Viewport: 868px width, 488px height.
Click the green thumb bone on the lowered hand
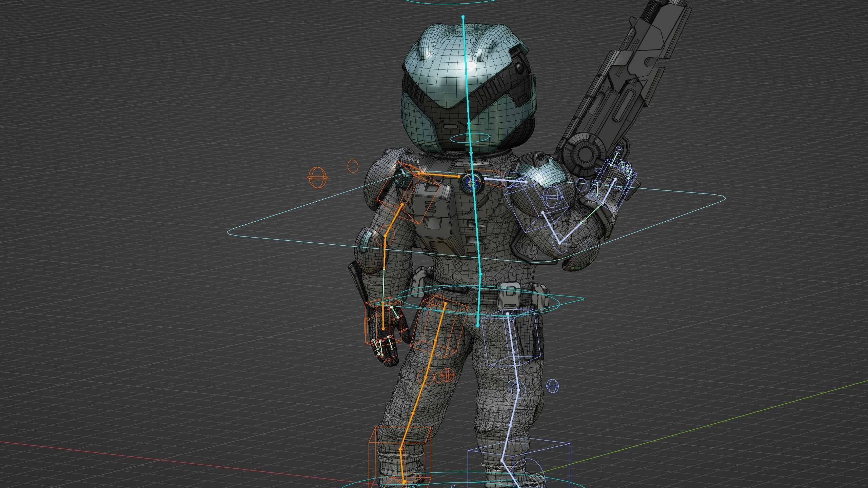tap(395, 312)
